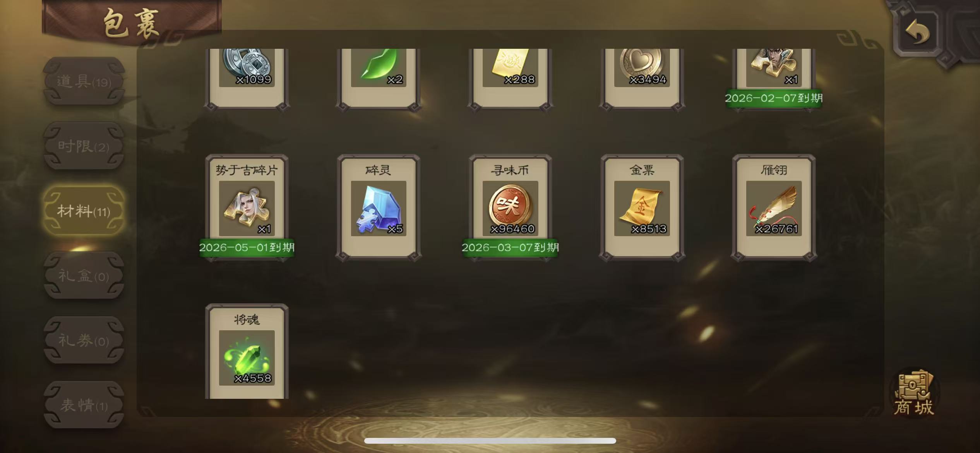The width and height of the screenshot is (980, 453).
Task: Tap the back arrow icon
Action: coord(917,32)
